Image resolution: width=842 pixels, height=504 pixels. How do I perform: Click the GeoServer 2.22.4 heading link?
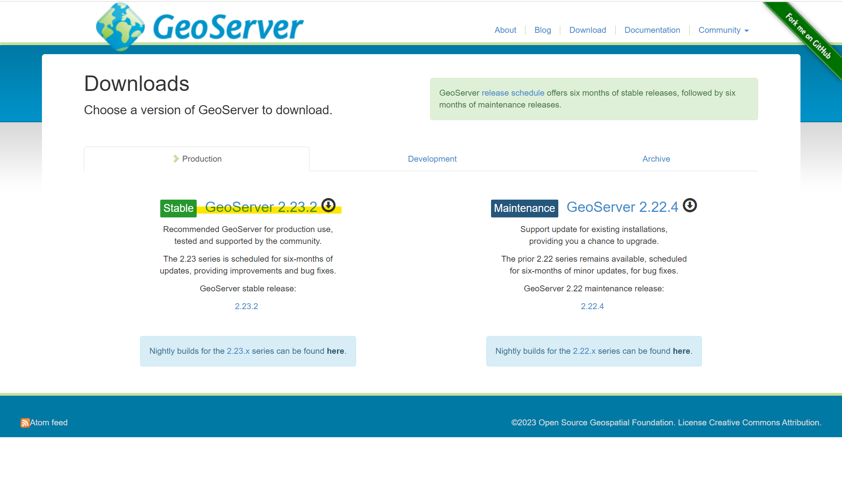(x=622, y=207)
